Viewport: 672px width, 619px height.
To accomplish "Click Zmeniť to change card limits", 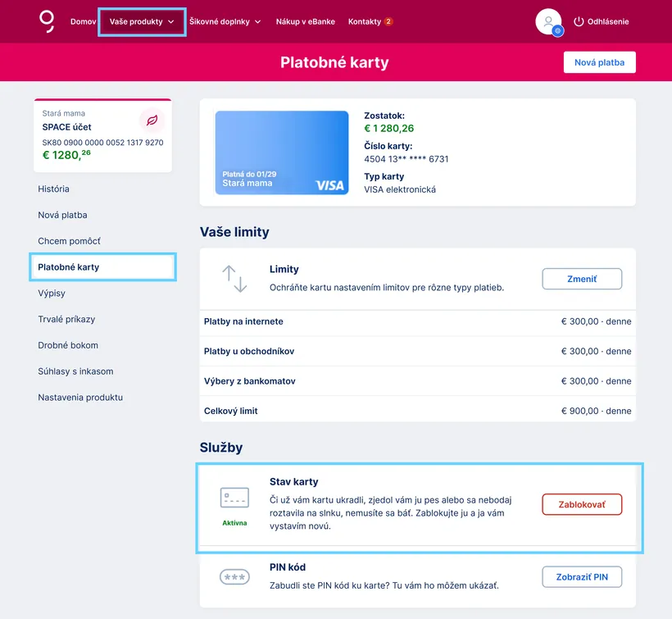I will [x=582, y=279].
